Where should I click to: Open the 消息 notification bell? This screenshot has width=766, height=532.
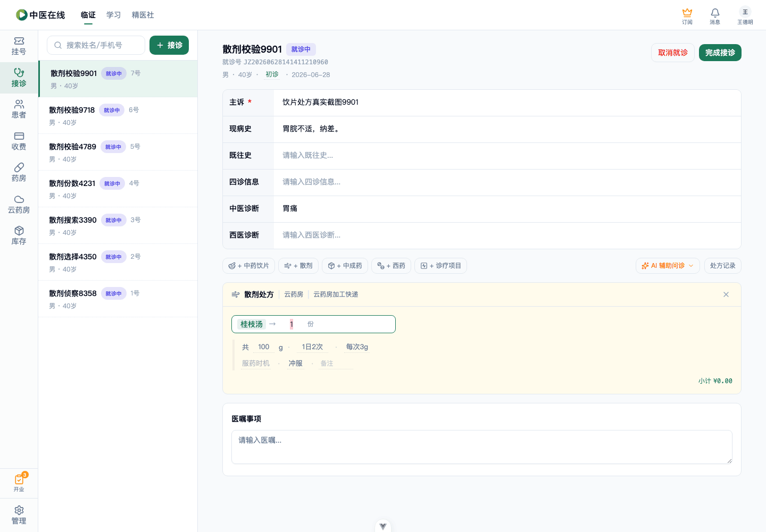point(715,16)
